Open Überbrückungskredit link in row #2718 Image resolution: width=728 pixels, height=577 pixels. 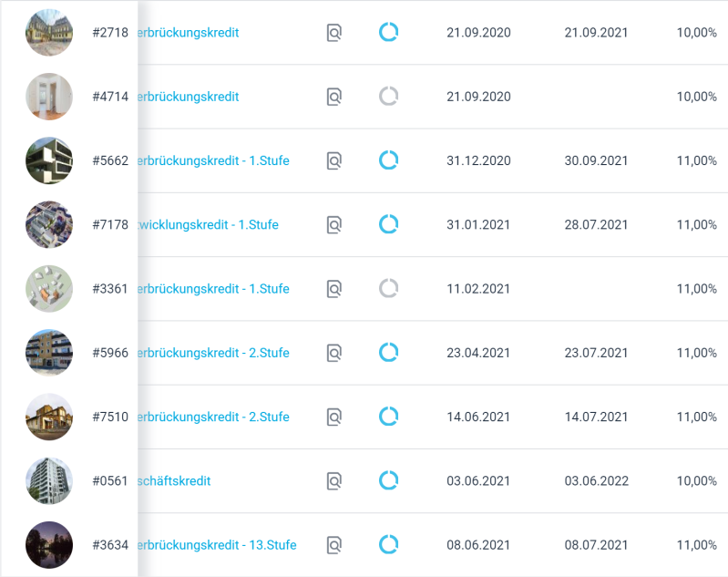tap(190, 33)
